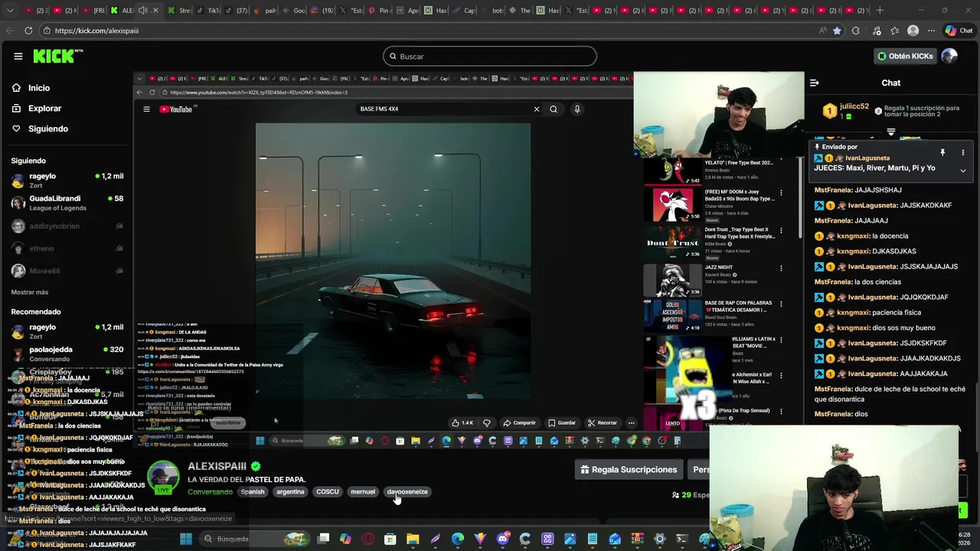Dislike the YouTube video
The width and height of the screenshot is (980, 551).
486,422
